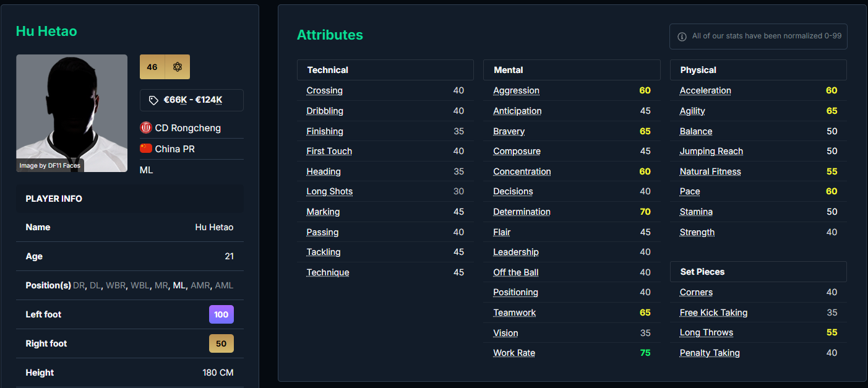Click the info icon near normalized stats note
The image size is (868, 388).
tap(682, 37)
